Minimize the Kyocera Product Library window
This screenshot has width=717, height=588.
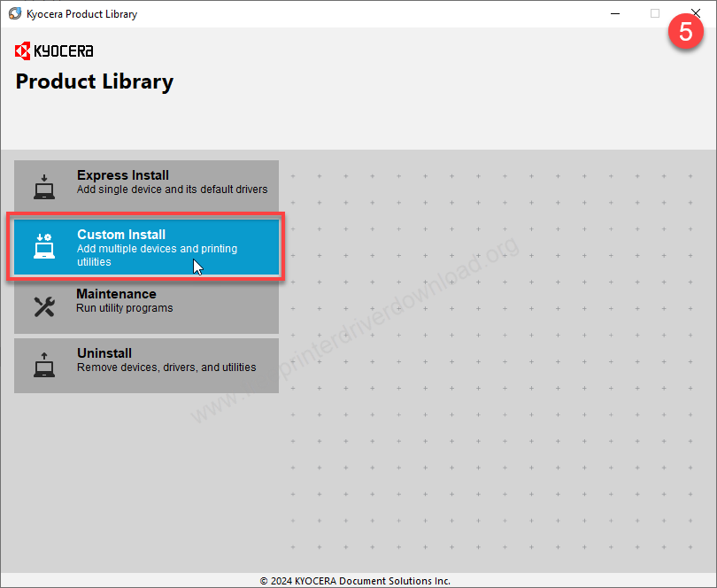614,14
